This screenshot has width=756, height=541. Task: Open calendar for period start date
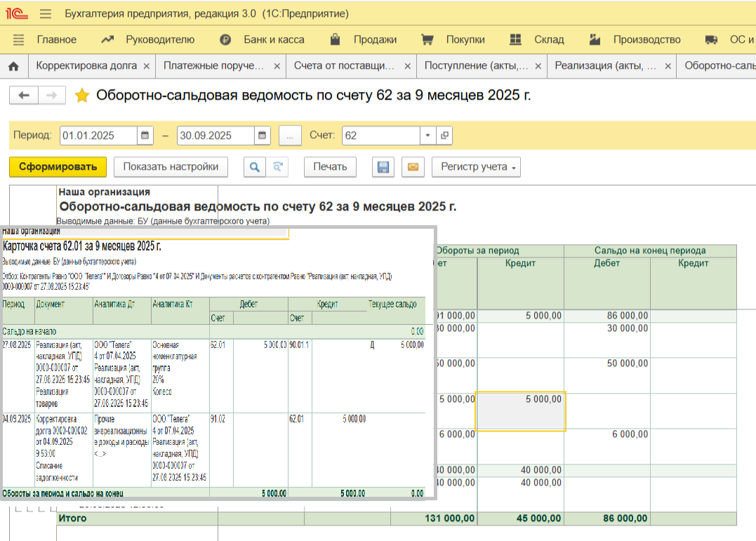[145, 135]
